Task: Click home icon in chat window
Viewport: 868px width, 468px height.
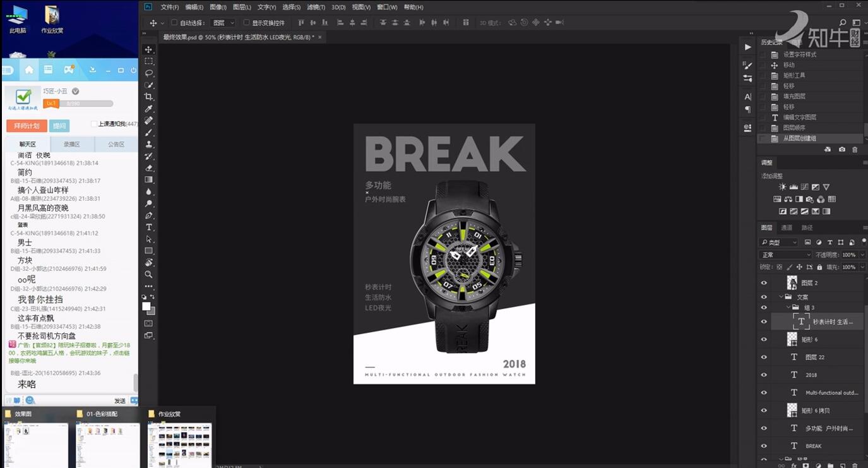Action: click(x=29, y=69)
